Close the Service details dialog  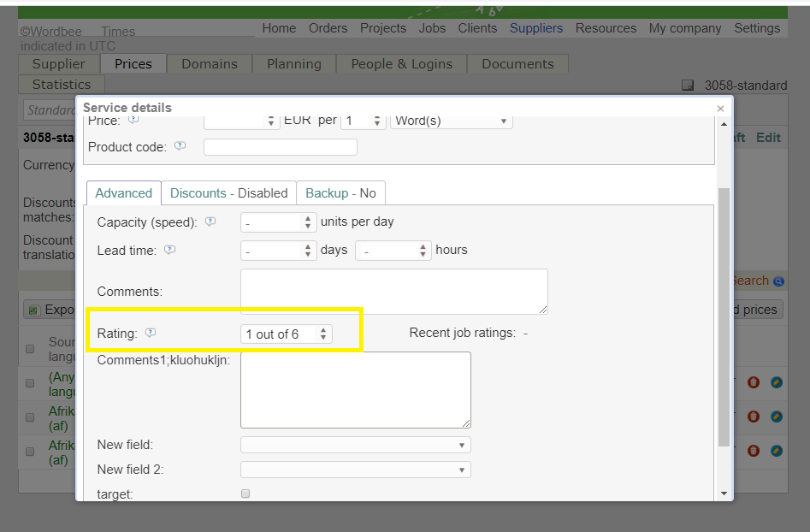coord(720,109)
